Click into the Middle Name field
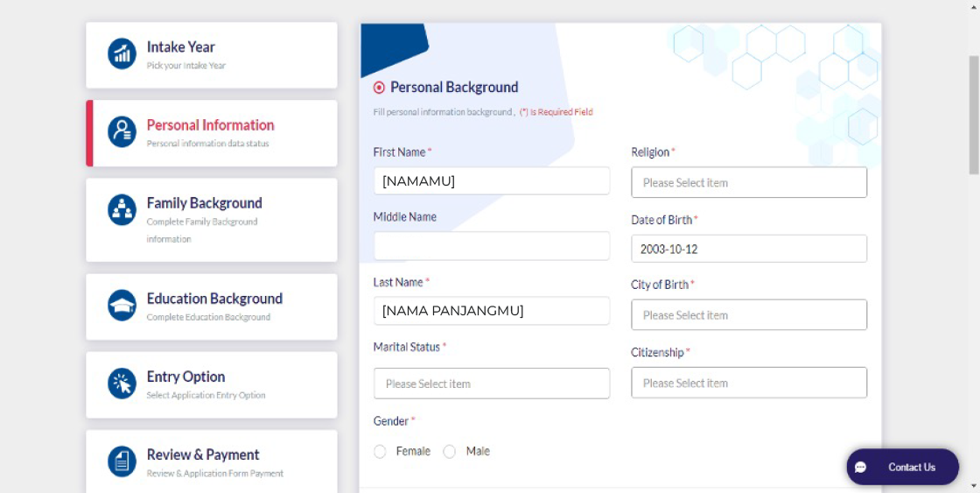The height and width of the screenshot is (493, 980). [491, 246]
